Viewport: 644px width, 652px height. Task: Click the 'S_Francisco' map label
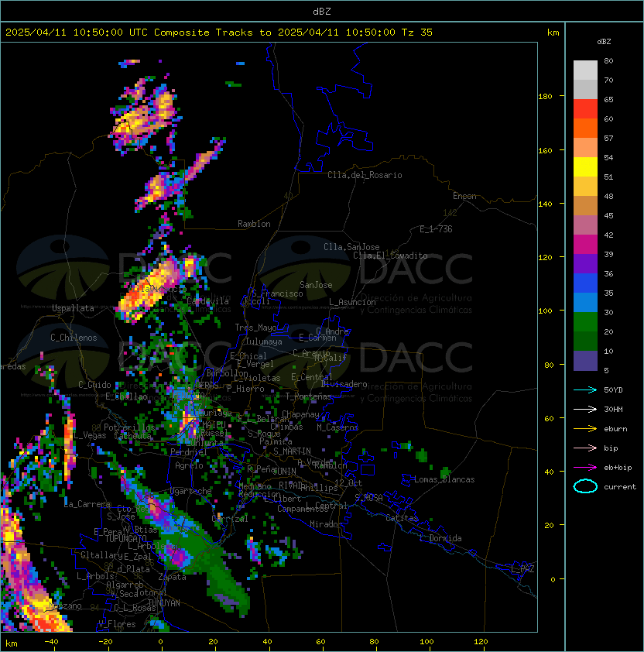(277, 293)
